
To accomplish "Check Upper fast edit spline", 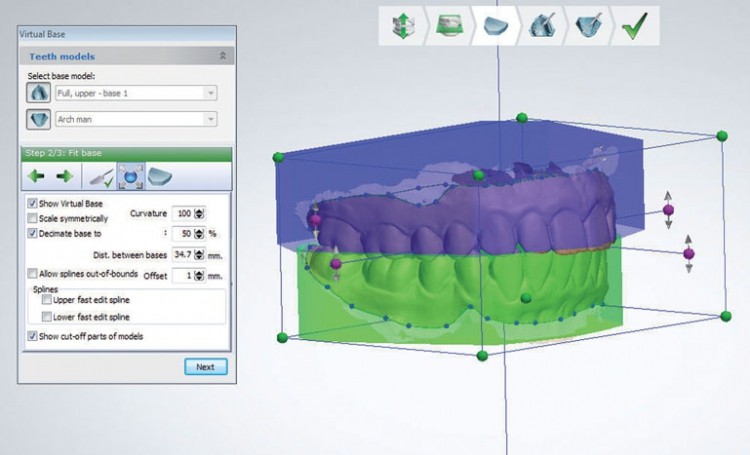I will click(47, 300).
